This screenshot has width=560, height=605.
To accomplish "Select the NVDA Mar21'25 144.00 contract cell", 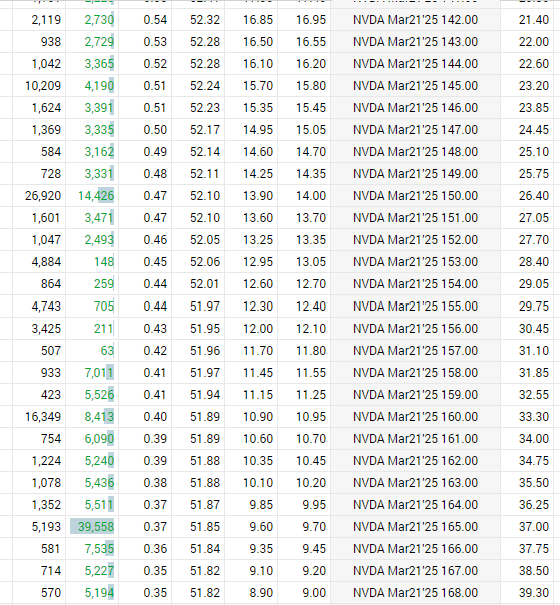I will pos(415,64).
